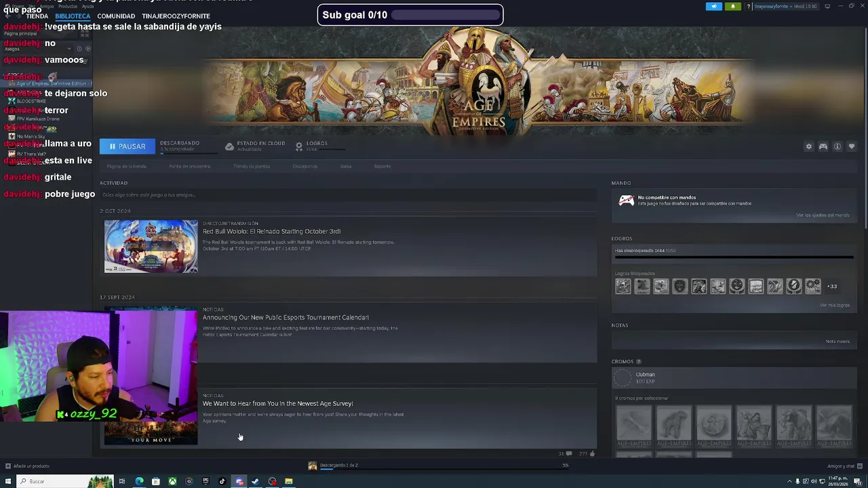868x488 pixels.
Task: Open the Steam icon on the taskbar
Action: tap(256, 481)
